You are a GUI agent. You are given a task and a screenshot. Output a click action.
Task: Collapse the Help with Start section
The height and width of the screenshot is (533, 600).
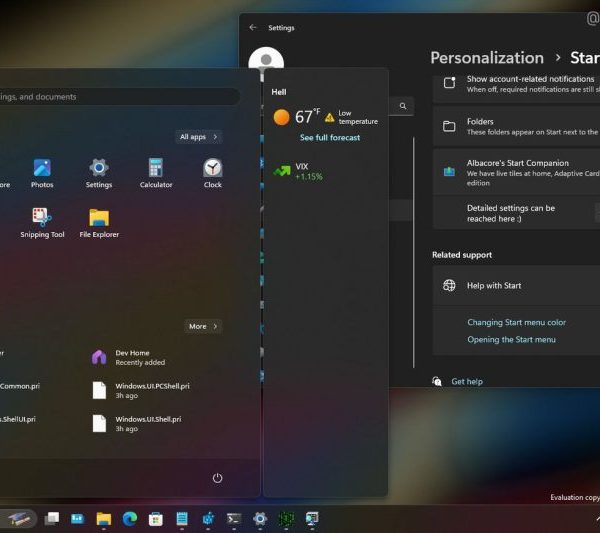[x=516, y=285]
